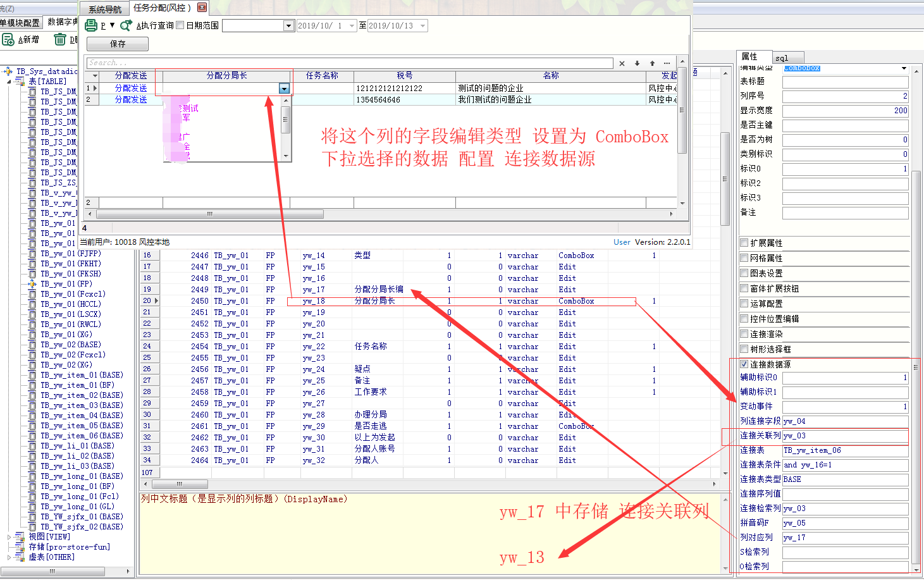Click the 表[TABLE] folder icon
The width and height of the screenshot is (924, 580).
(x=20, y=82)
